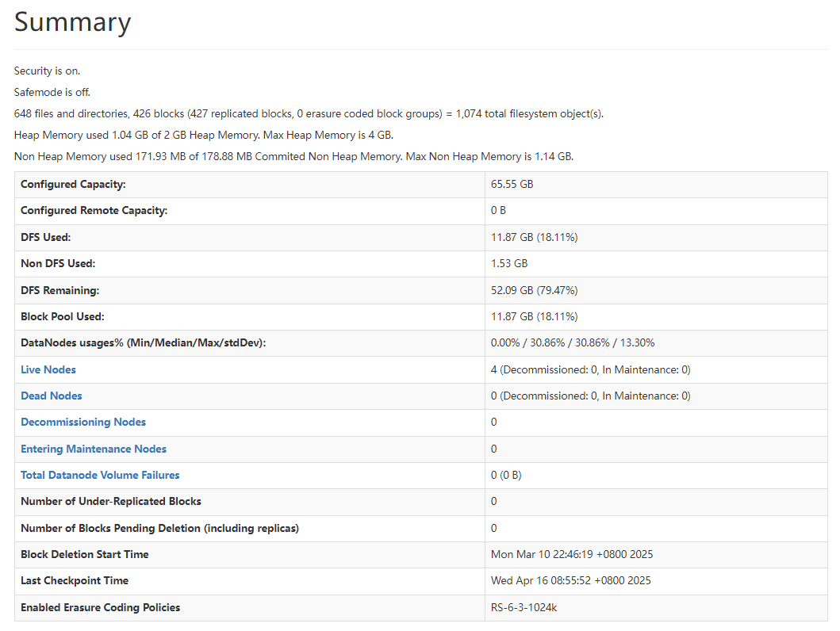Select the Block Pool Used label

tap(63, 317)
